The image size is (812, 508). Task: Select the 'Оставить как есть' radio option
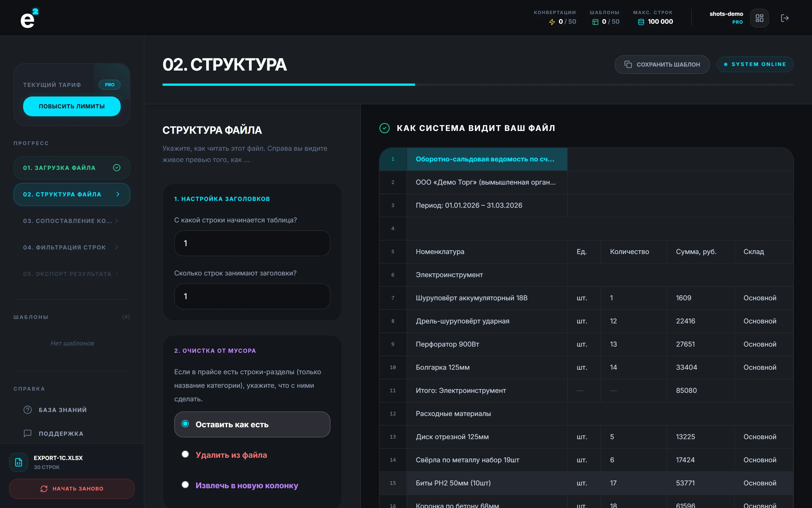tap(185, 424)
